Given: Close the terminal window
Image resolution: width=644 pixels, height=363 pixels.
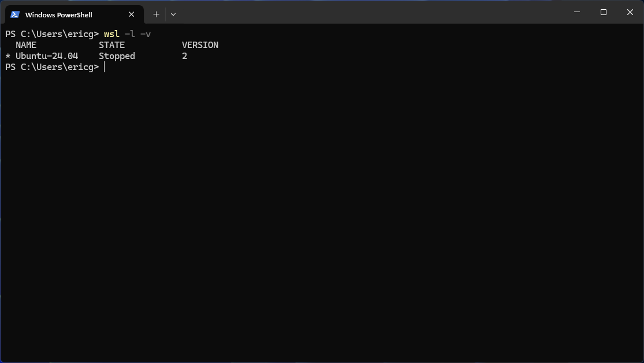Looking at the screenshot, I should pyautogui.click(x=630, y=12).
